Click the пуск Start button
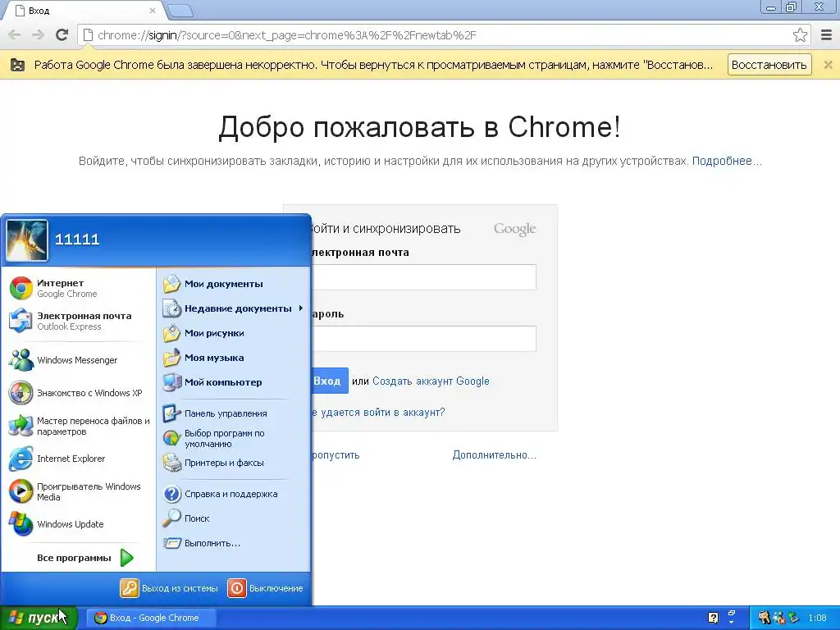 point(39,618)
